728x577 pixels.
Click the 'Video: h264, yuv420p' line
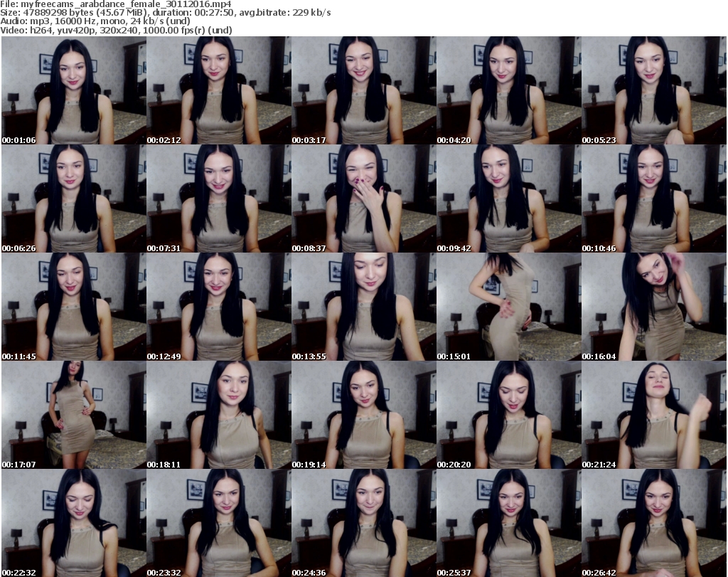[116, 30]
